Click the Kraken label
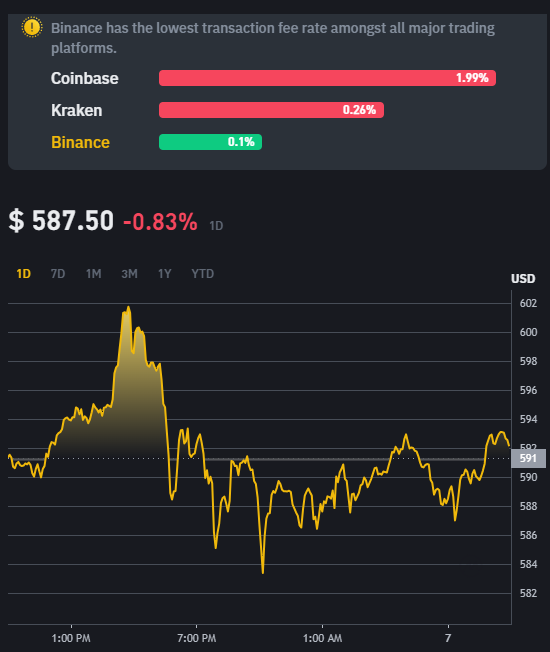550x652 pixels. (76, 110)
